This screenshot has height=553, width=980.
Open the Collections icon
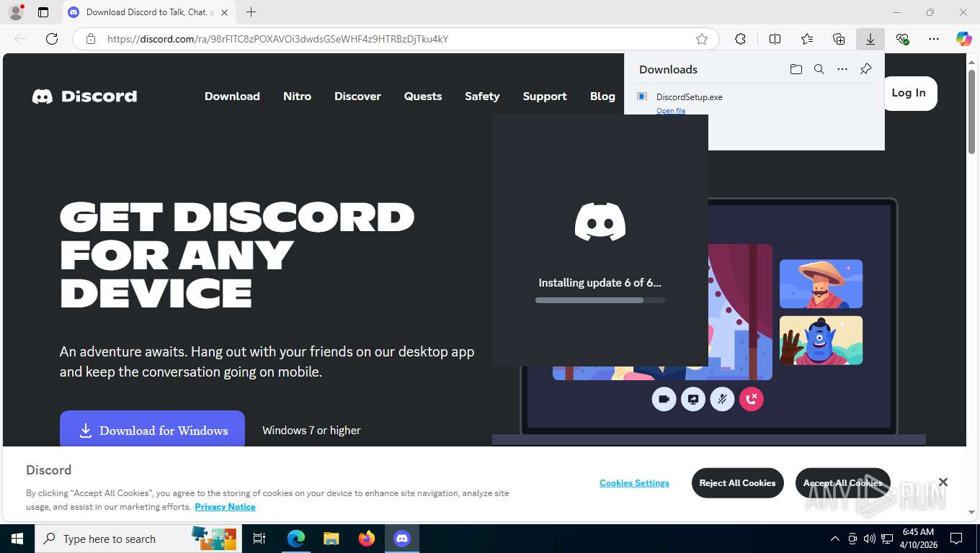[x=839, y=39]
